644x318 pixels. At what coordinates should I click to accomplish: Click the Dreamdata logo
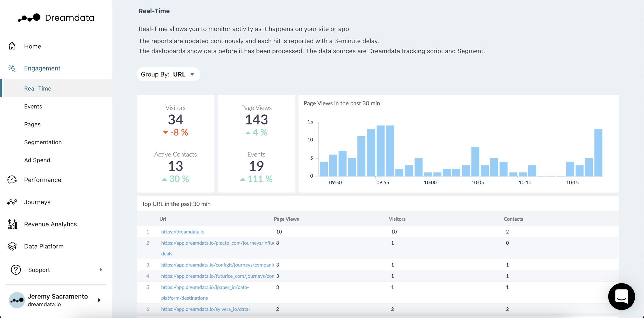click(x=56, y=18)
